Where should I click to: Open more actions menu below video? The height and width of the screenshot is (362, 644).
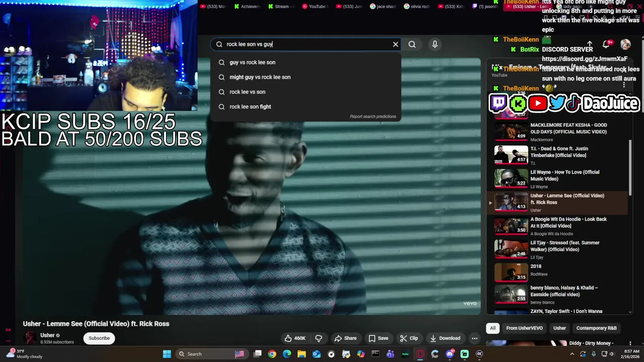click(x=474, y=338)
